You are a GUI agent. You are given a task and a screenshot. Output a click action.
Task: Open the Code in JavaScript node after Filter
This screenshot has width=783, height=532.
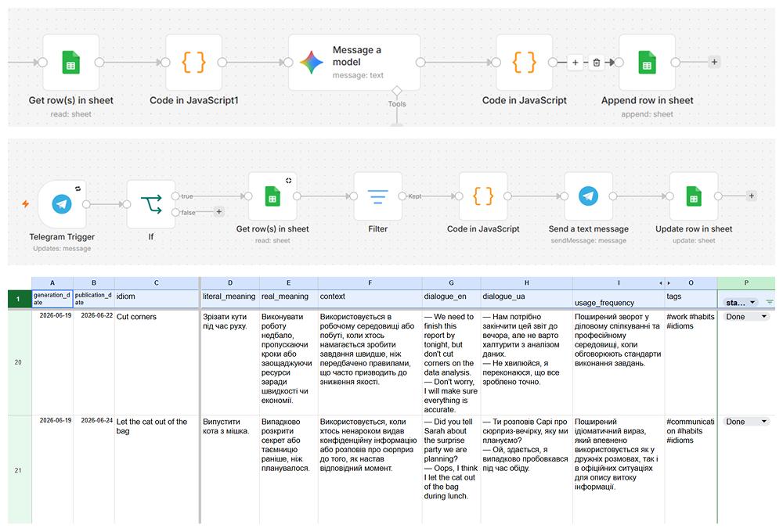pos(483,196)
